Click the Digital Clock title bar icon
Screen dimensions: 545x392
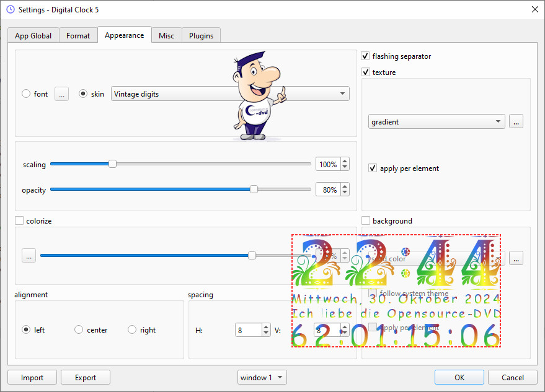(9, 9)
